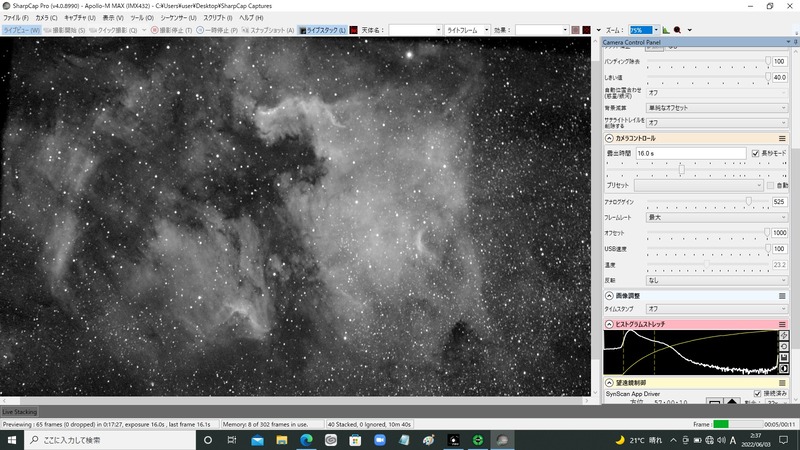Image resolution: width=800 pixels, height=450 pixels.
Task: Click the クイック撮影 (Q) toolbar button
Action: click(x=113, y=30)
